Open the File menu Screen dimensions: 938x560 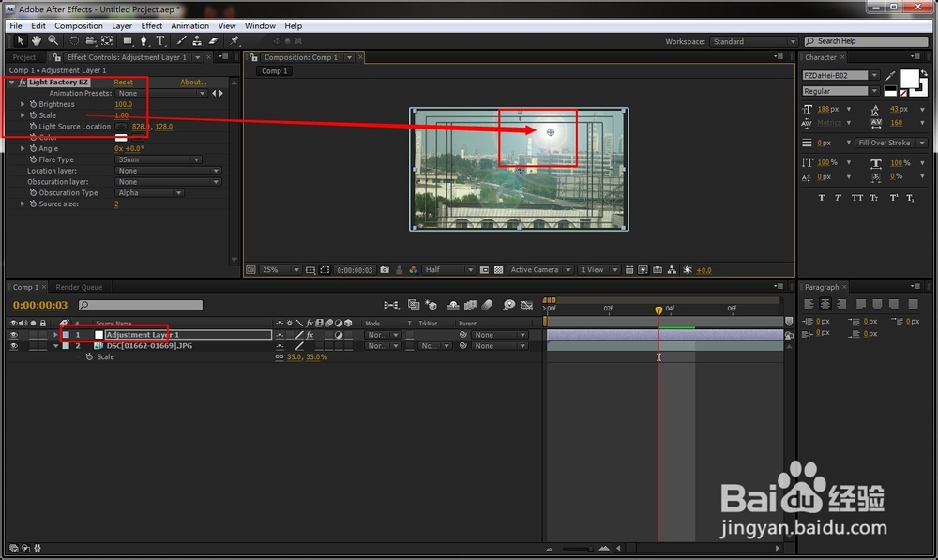[x=16, y=25]
